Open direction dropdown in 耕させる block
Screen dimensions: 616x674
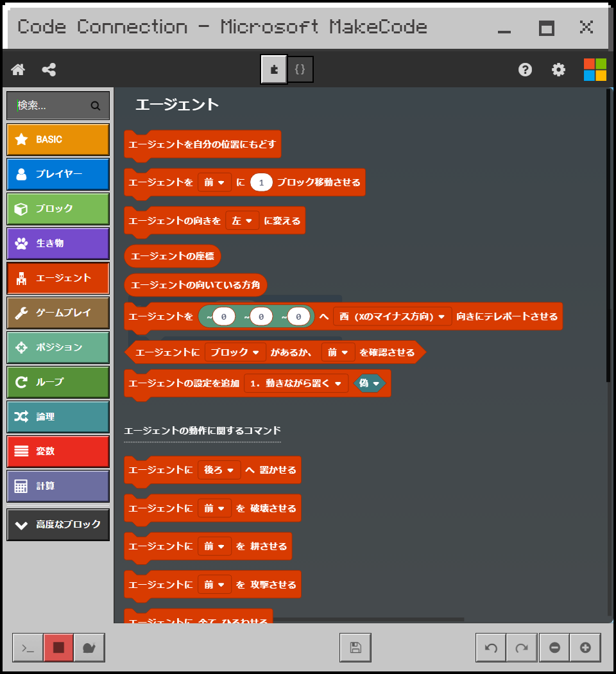(x=214, y=546)
